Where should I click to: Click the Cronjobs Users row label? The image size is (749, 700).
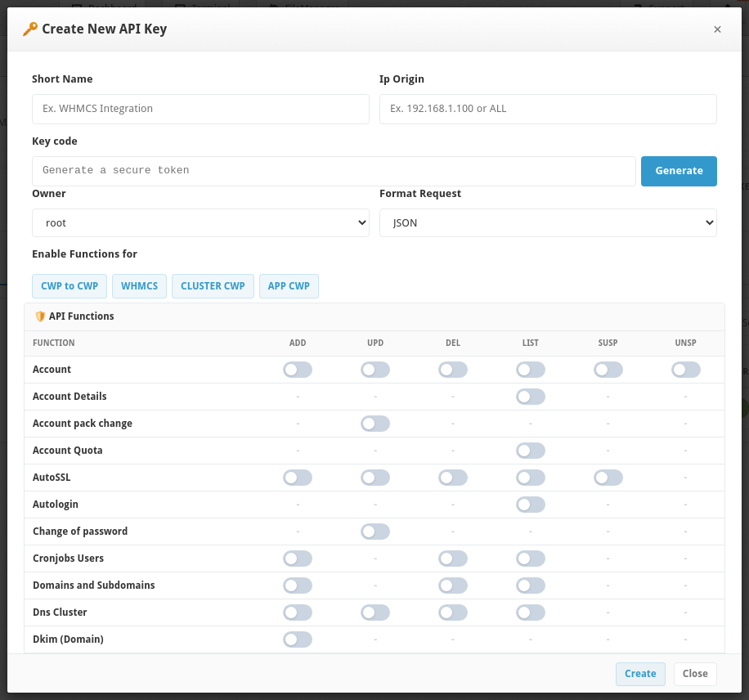point(69,559)
